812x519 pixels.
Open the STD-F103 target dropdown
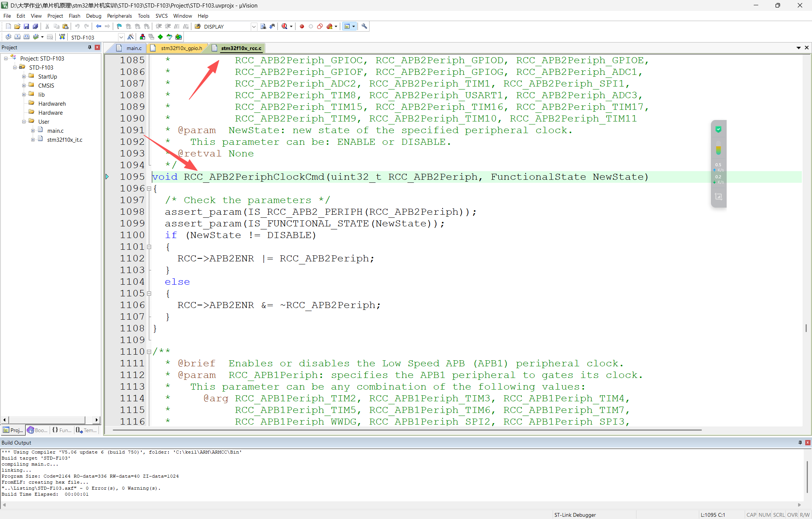[121, 37]
